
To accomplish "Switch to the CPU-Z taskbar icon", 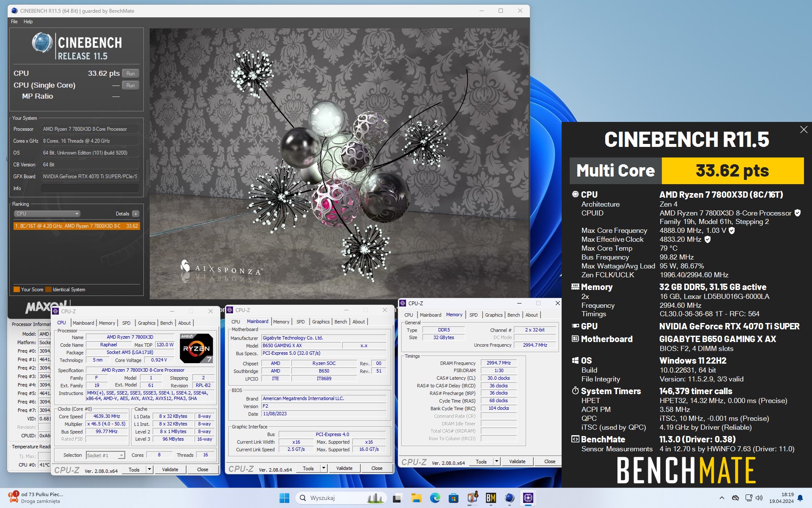I will click(x=528, y=498).
